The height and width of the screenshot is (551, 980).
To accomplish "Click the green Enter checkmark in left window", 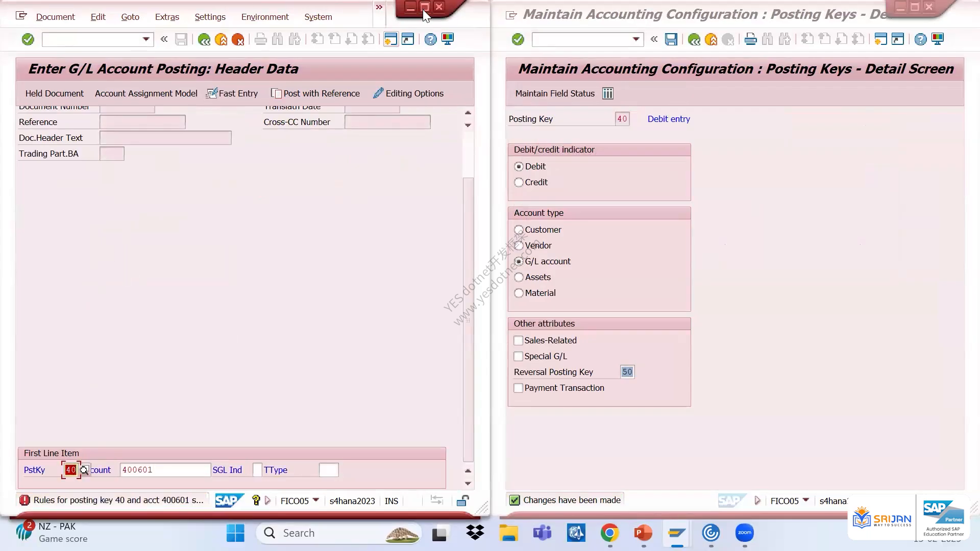I will point(28,39).
